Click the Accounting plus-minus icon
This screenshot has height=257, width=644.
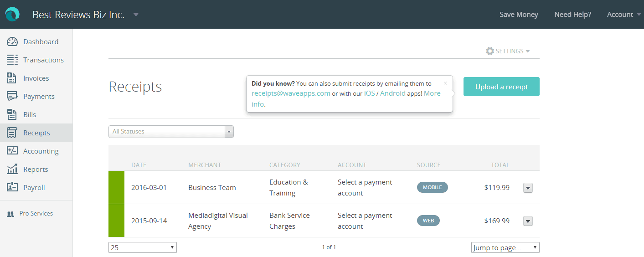(12, 151)
